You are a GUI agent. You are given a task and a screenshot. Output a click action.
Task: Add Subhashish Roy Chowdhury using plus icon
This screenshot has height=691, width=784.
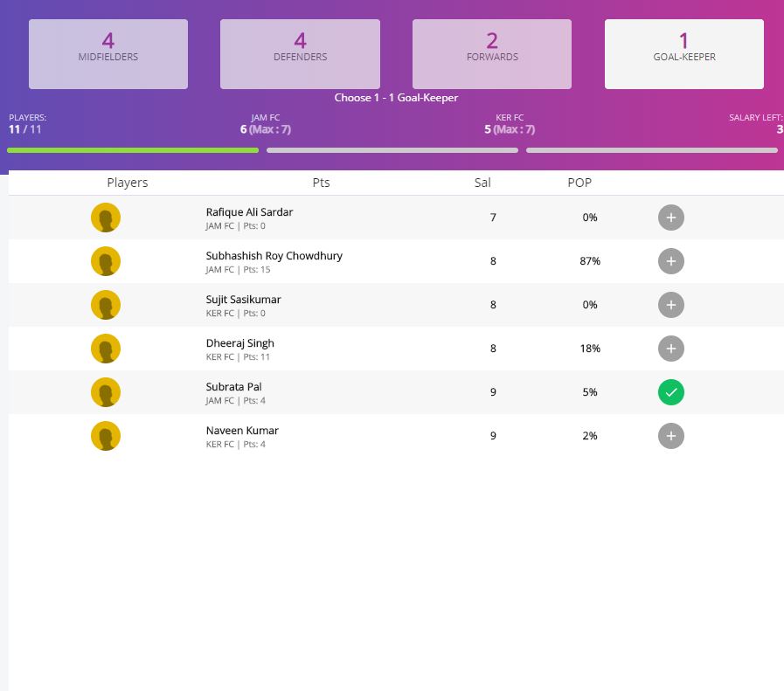click(670, 261)
